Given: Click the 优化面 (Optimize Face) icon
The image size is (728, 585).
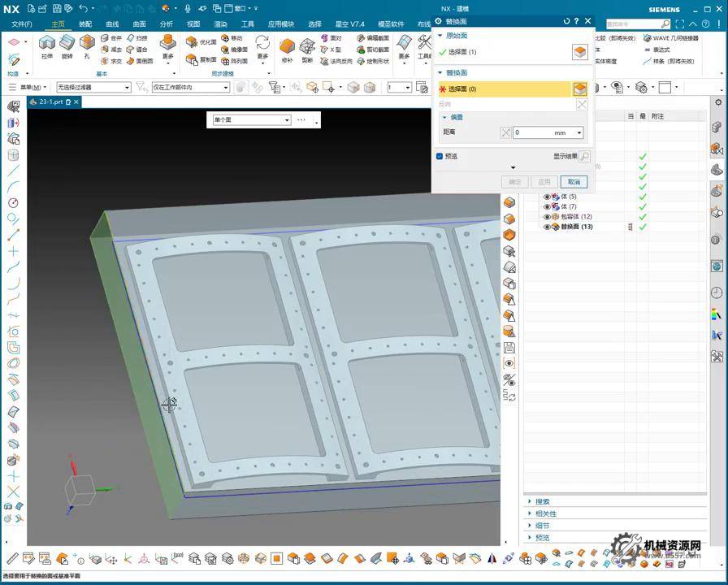Looking at the screenshot, I should click(193, 41).
